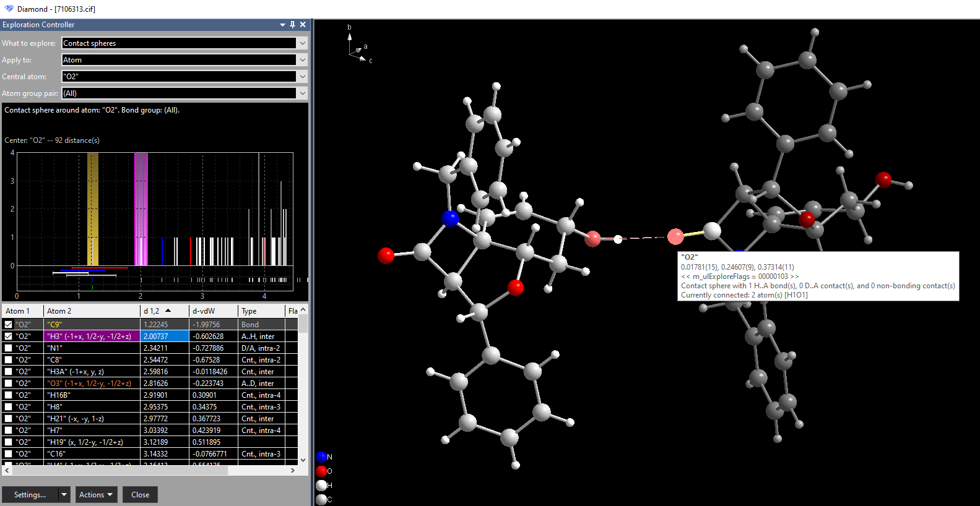Click the white H legend sphere
The height and width of the screenshot is (506, 980).
click(321, 486)
